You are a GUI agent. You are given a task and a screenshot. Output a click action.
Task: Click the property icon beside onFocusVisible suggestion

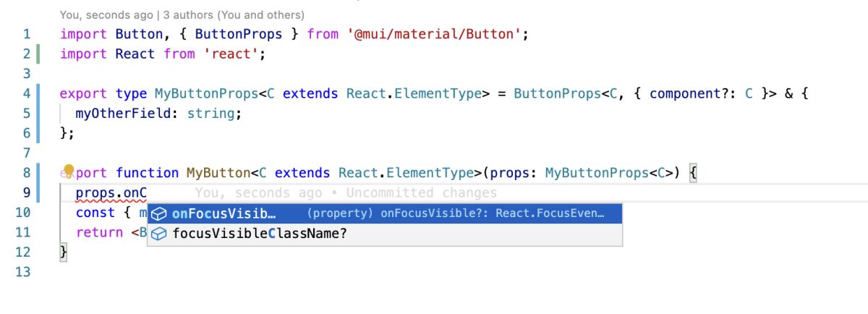[x=160, y=214]
